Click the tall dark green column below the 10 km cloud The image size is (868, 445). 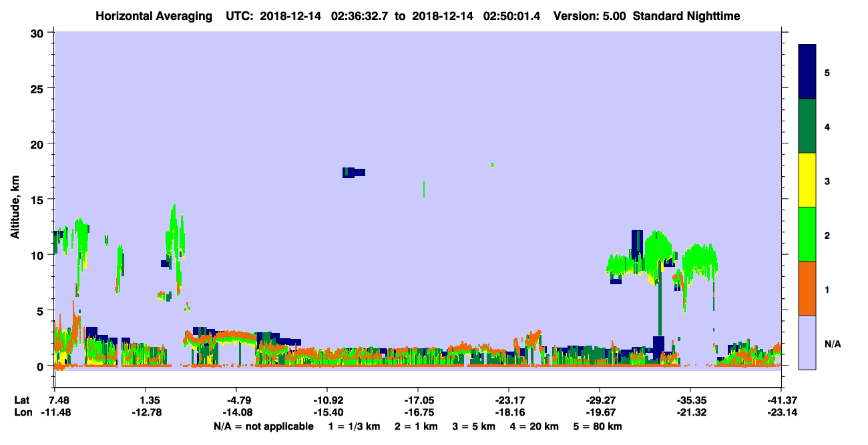[x=660, y=300]
